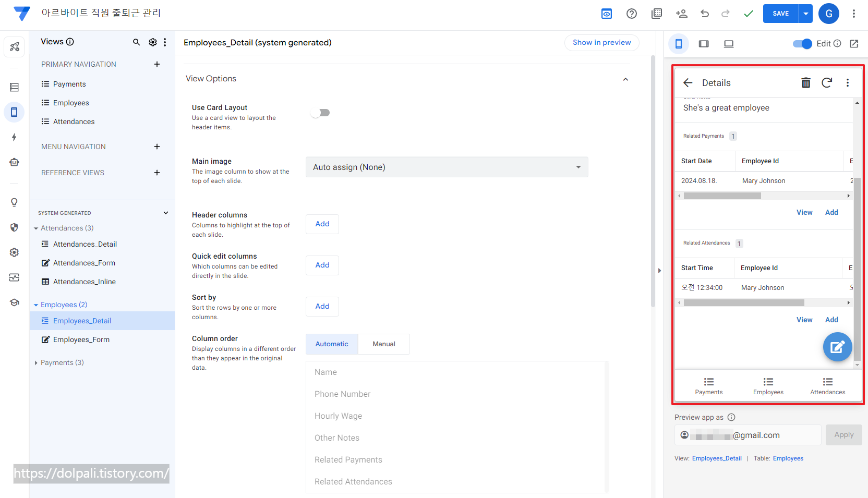Collapse the Employees (2) tree group

coord(36,305)
